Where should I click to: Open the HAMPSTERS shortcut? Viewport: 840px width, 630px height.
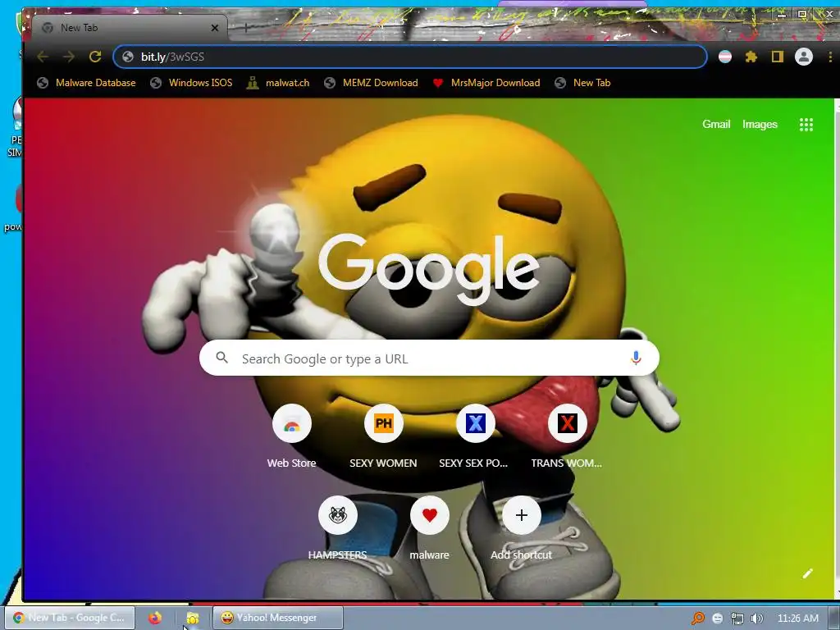click(x=338, y=527)
